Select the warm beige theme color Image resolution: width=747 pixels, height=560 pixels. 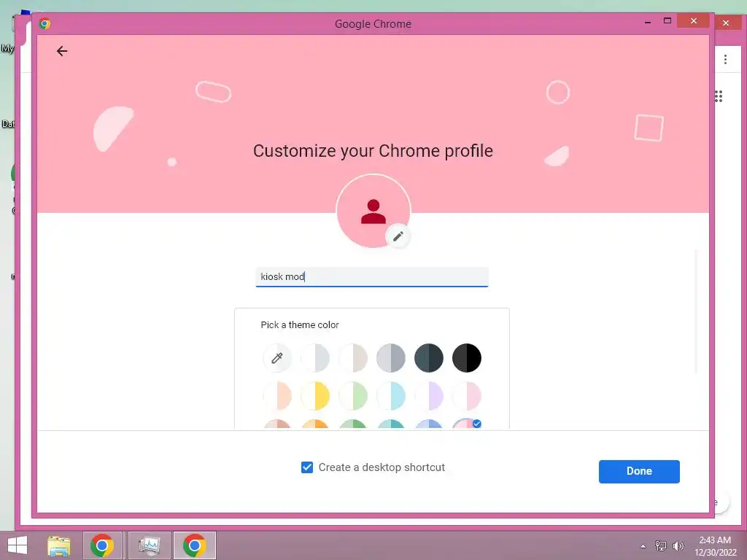pos(353,357)
